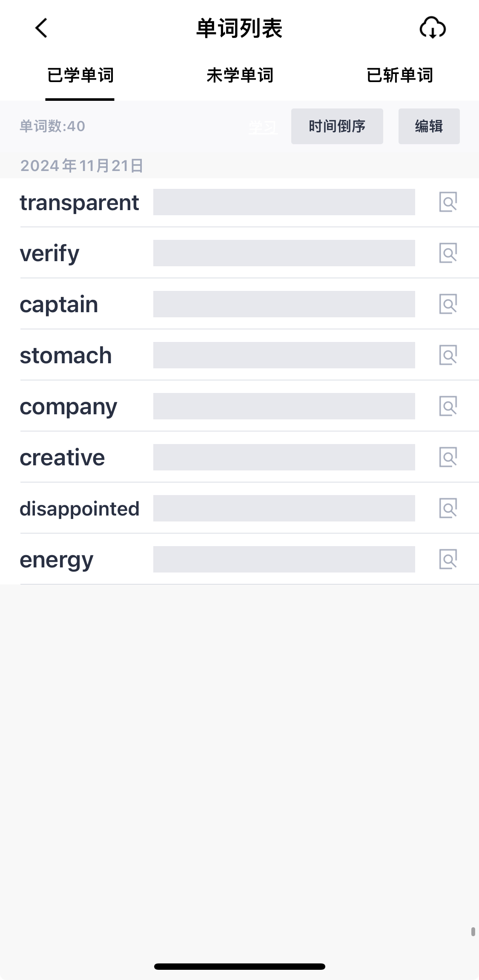
Task: Open lookup icon for creative
Action: (448, 457)
